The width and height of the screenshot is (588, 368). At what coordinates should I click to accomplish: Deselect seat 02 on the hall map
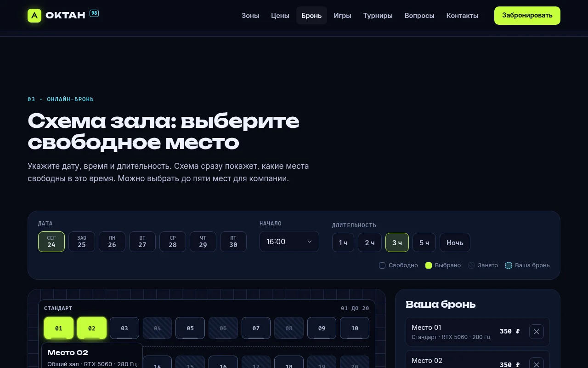click(92, 328)
